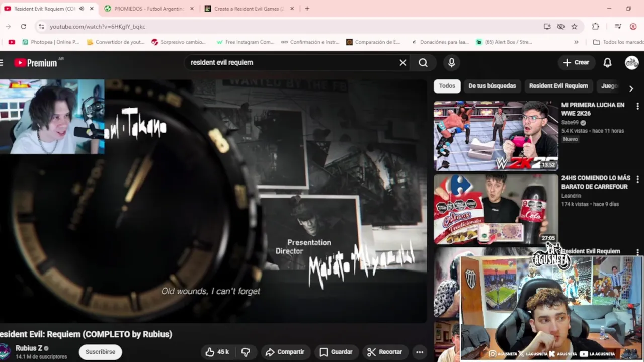Click the Suscribirse button
Image resolution: width=644 pixels, height=362 pixels.
click(x=100, y=352)
